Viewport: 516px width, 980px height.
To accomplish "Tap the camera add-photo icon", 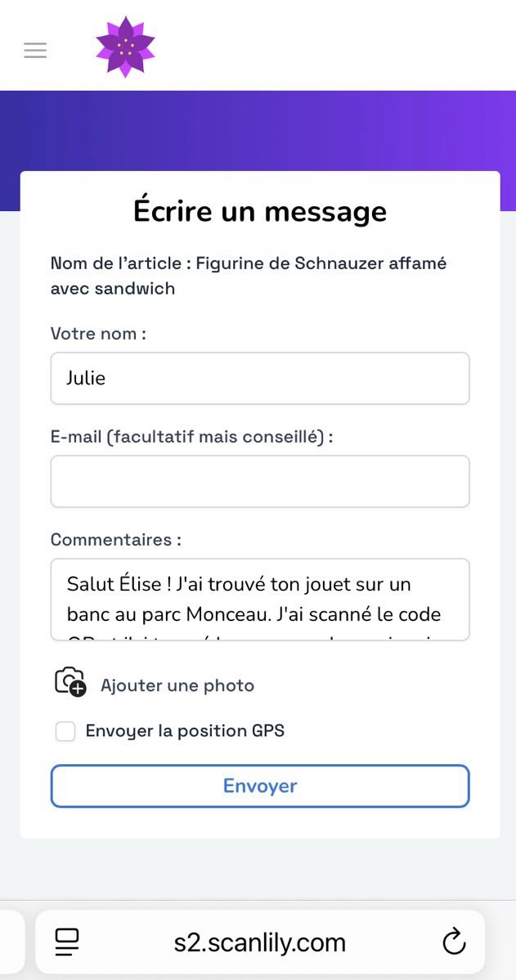I will tap(70, 681).
